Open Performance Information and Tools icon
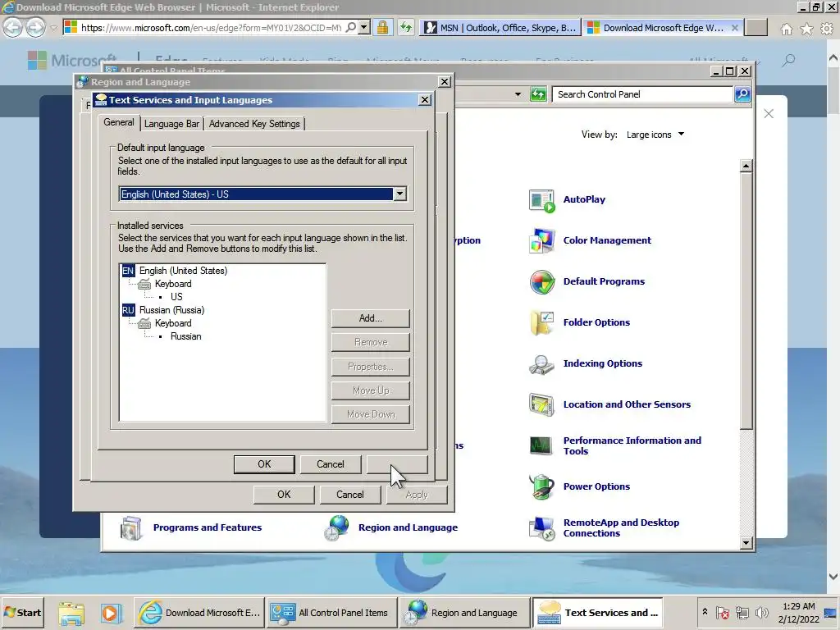840x630 pixels. 541,445
